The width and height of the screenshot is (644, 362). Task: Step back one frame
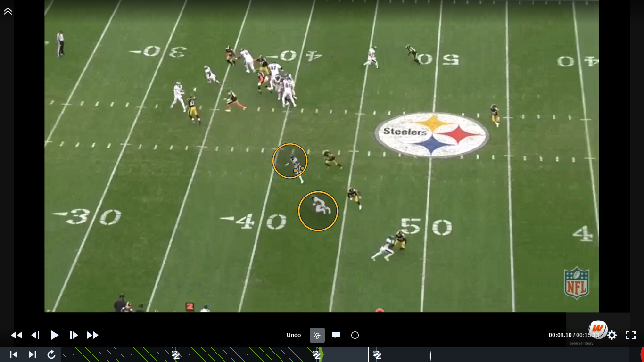click(36, 335)
